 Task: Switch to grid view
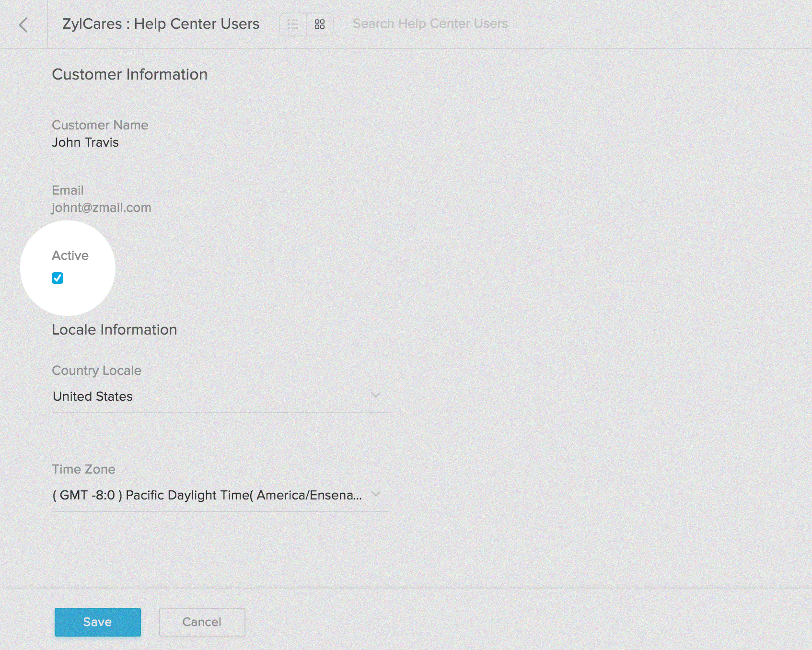(320, 24)
